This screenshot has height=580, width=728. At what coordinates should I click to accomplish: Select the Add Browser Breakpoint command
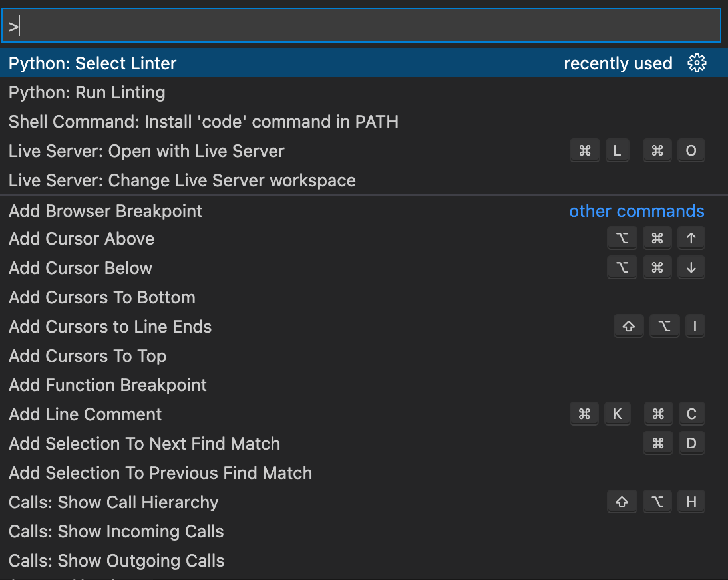click(x=364, y=211)
